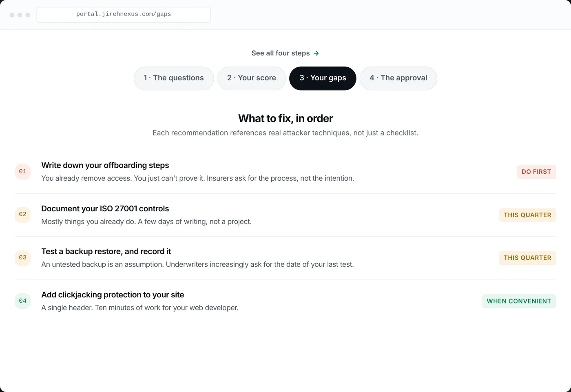Open 'Add clickjacking protection to your site'

[113, 295]
